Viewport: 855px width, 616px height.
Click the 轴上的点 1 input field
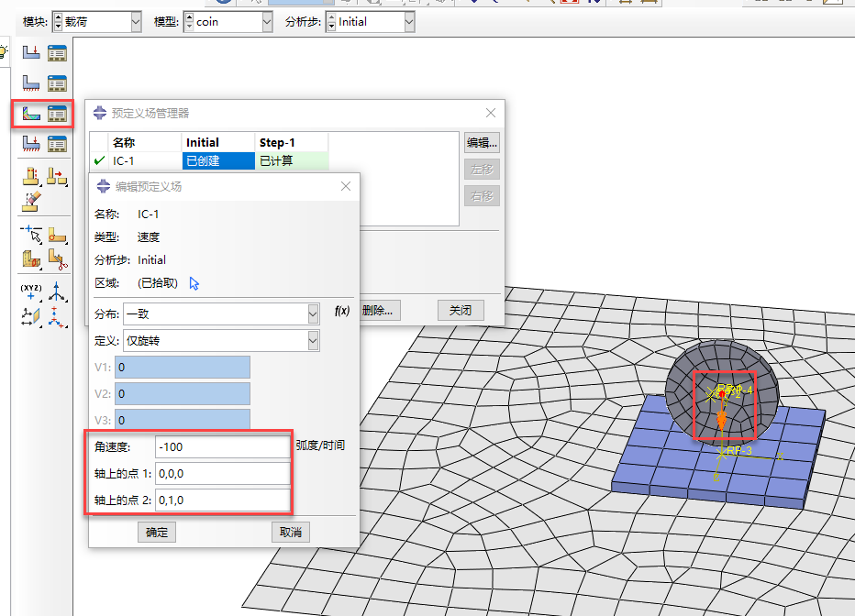click(x=223, y=474)
